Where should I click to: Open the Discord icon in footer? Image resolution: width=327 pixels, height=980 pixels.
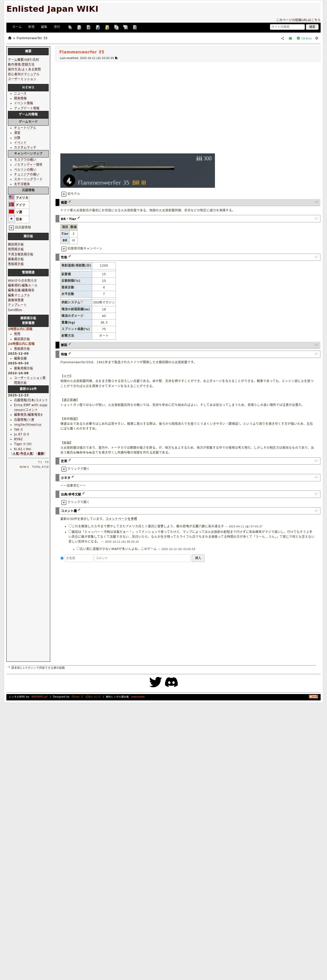pos(171,682)
